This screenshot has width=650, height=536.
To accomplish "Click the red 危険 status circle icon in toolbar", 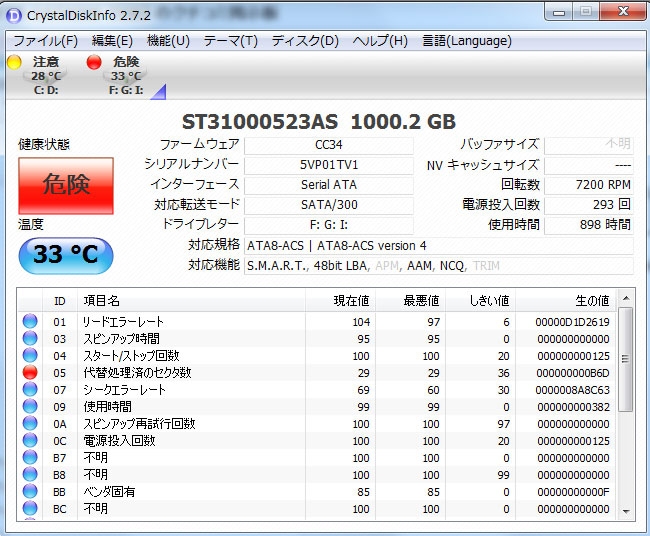I will (x=94, y=62).
